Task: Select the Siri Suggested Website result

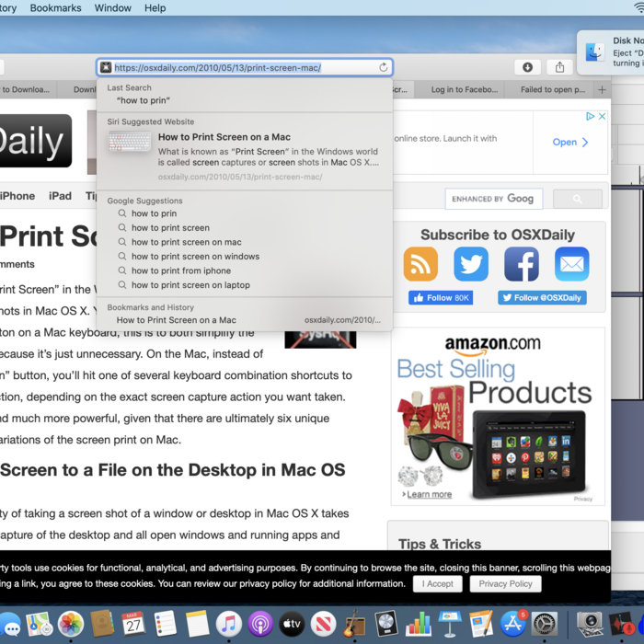Action: tap(244, 151)
